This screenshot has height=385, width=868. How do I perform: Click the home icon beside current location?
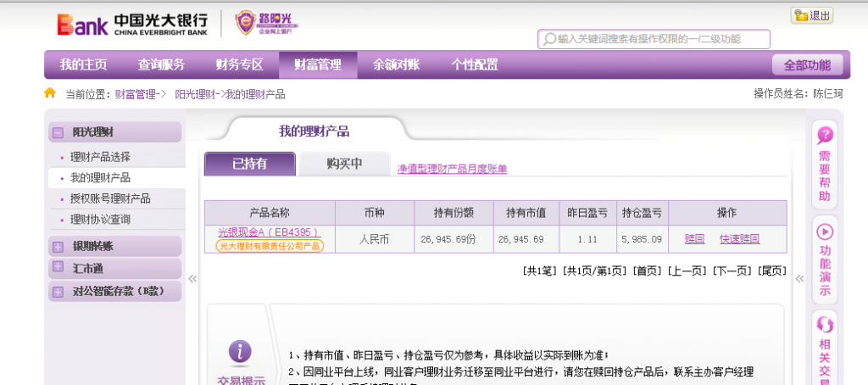tap(50, 93)
